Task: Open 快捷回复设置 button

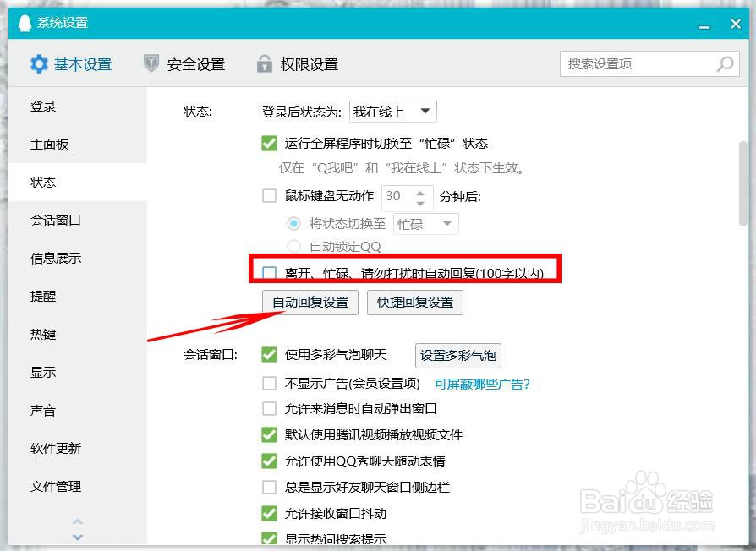Action: tap(415, 303)
